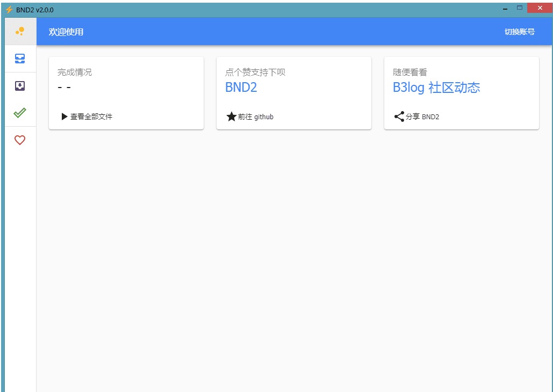Click 切换账号 to switch account
553x392 pixels.
(x=520, y=32)
